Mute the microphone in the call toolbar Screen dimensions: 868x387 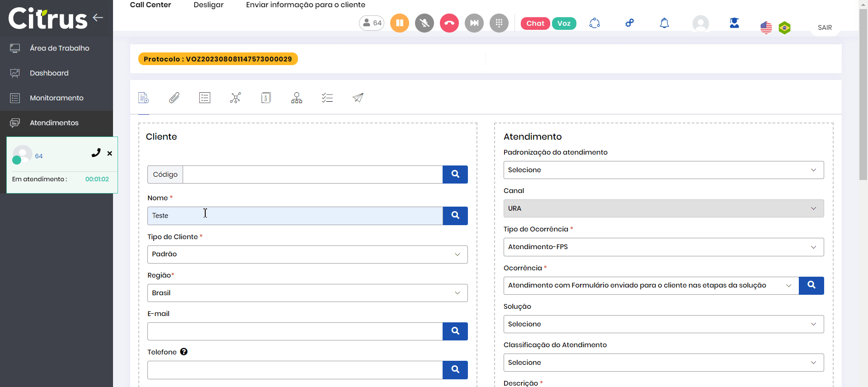pyautogui.click(x=425, y=23)
